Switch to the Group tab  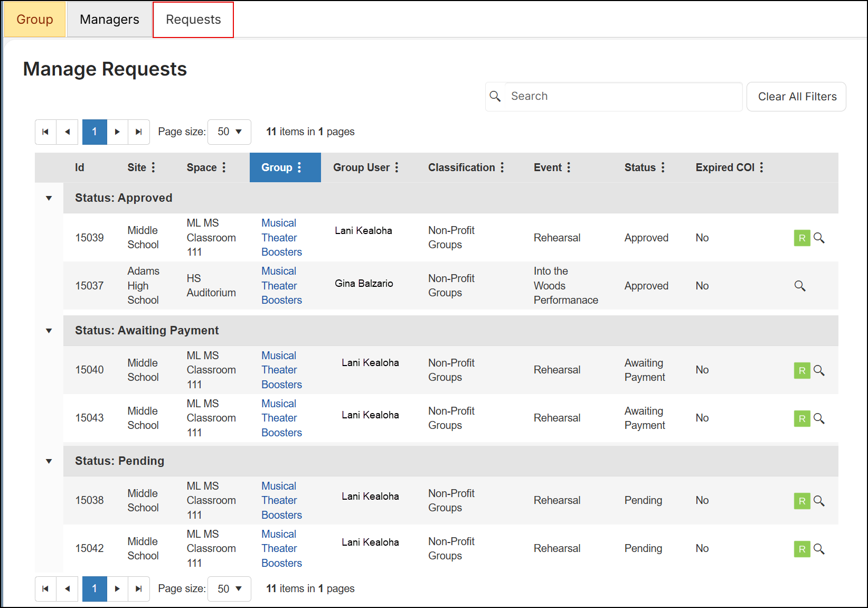(35, 20)
